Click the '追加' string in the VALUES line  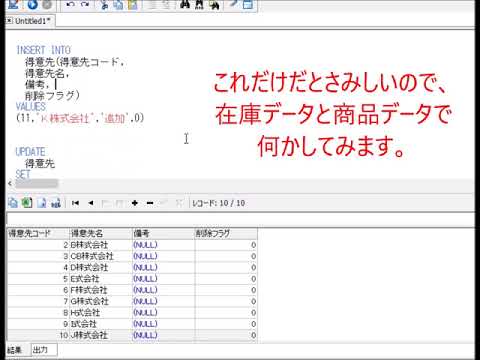coord(114,118)
